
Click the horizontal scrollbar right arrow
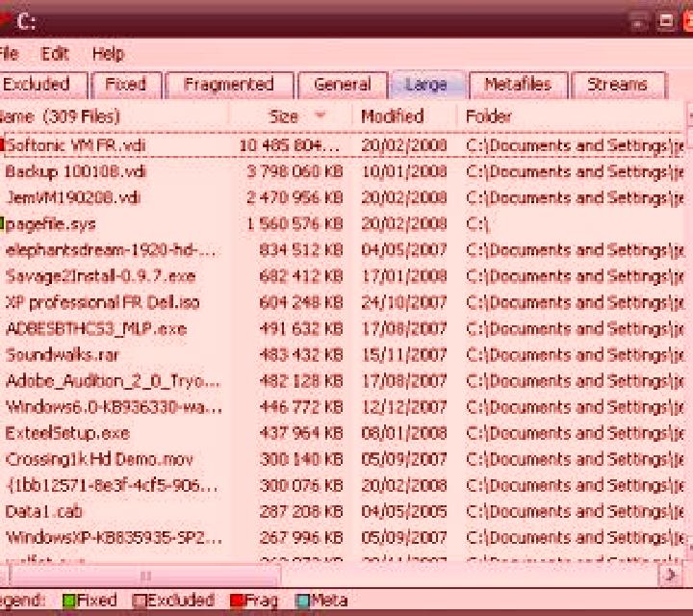click(671, 575)
